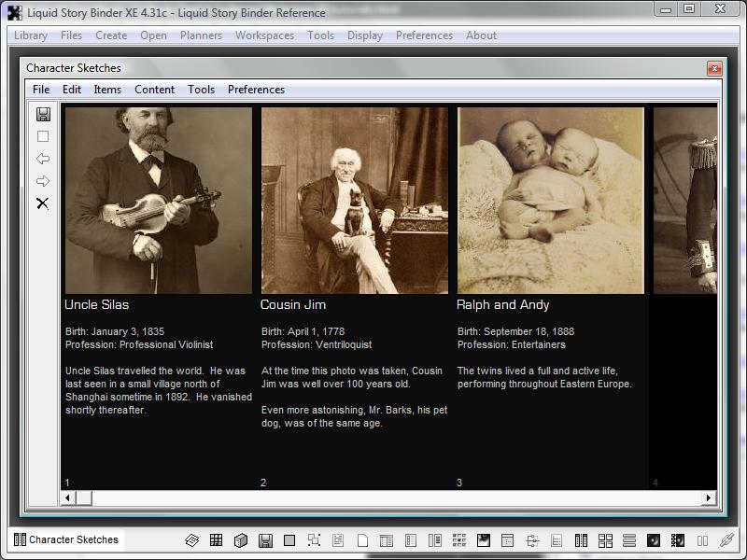The image size is (747, 560).
Task: Open the Workspaces menu
Action: point(264,35)
